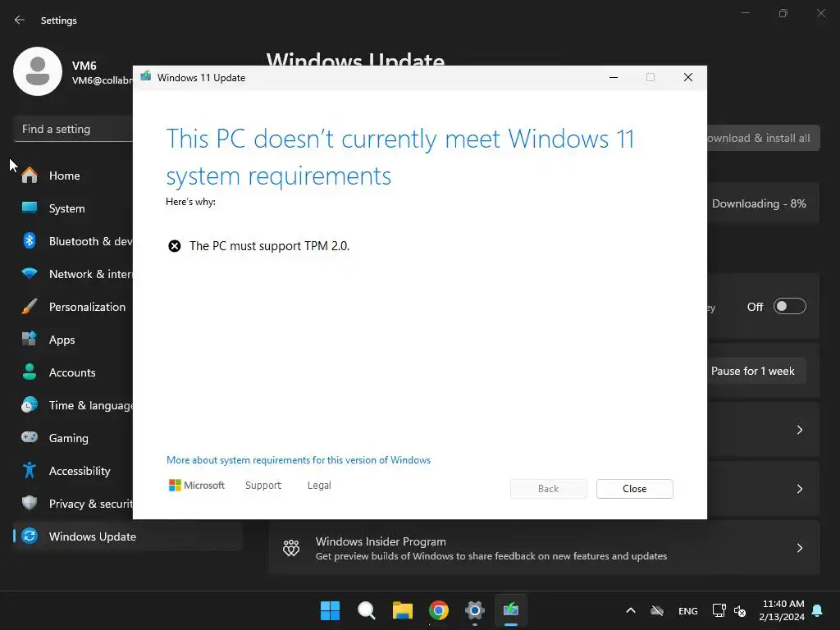Select the Windows Update sidebar entry
The height and width of the screenshot is (630, 840).
127,536
